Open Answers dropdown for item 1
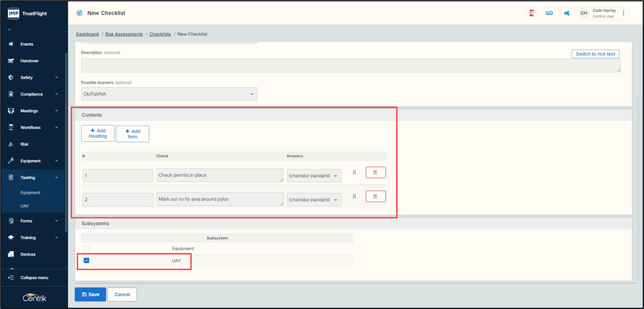Screen dimensions: 644x309 click(314, 175)
